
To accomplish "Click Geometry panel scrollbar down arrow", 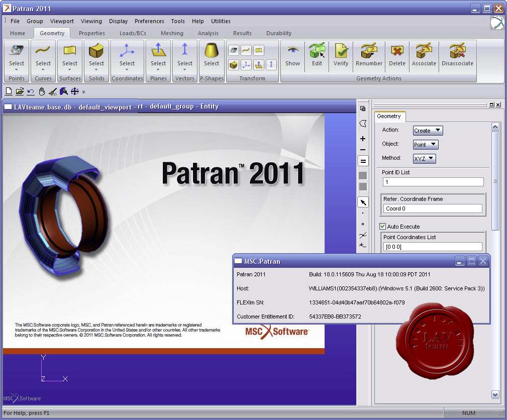I will coord(495,394).
